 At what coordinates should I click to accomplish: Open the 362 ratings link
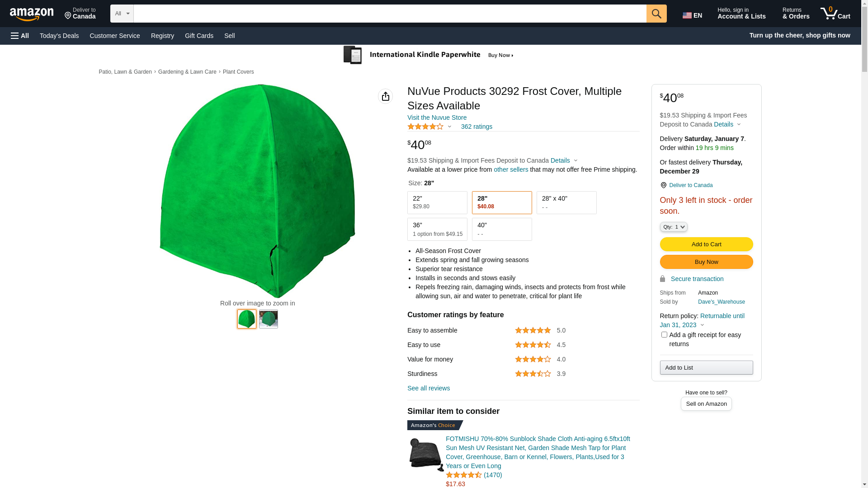click(476, 127)
